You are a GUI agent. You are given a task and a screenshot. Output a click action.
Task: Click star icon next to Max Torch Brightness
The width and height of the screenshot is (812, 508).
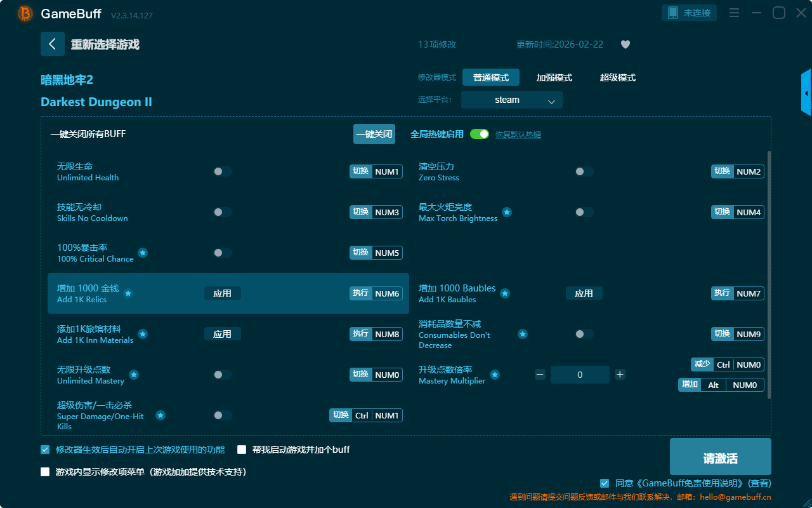(x=507, y=212)
